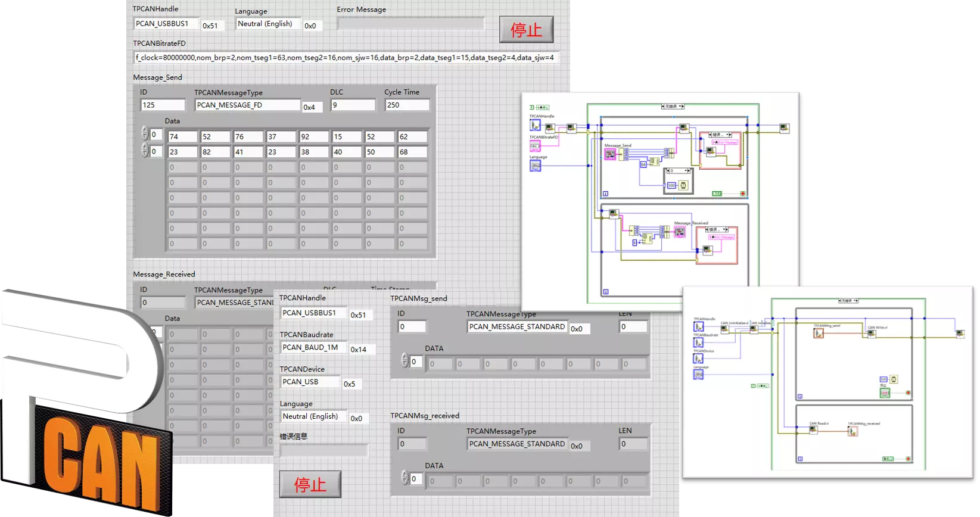Open the TPCANHandle ring next to the 0x51 value in the FD panel
The image size is (980, 517).
click(166, 24)
